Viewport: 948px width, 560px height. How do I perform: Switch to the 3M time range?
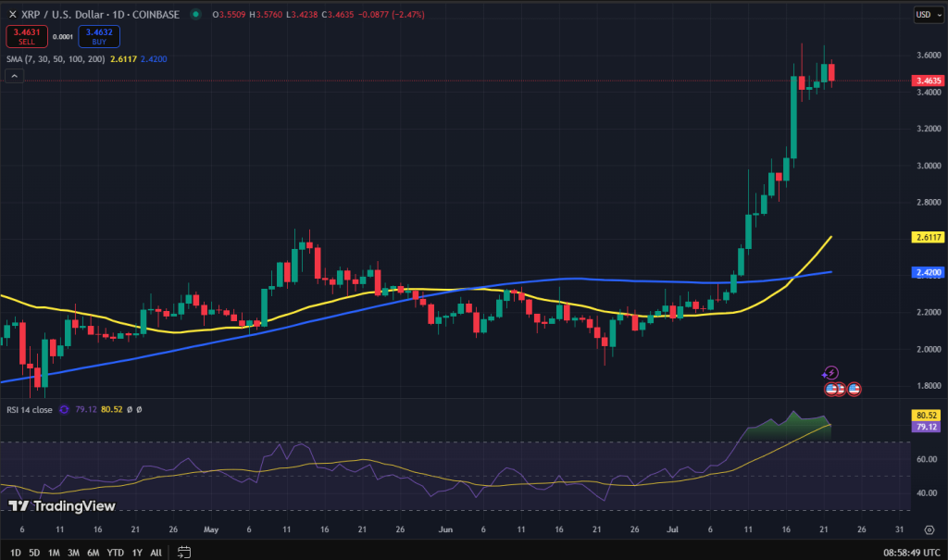click(73, 553)
